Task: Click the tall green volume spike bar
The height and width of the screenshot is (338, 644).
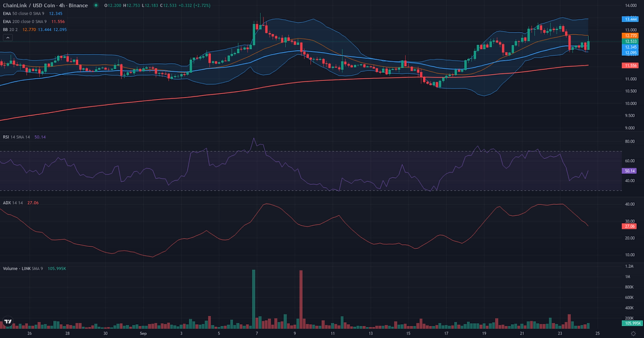Action: pyautogui.click(x=254, y=299)
